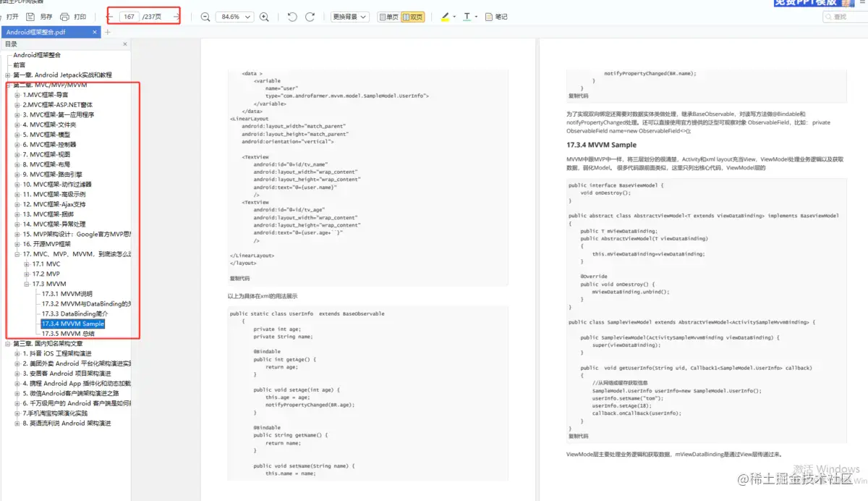Rotate page clockwise
868x501 pixels.
point(310,17)
